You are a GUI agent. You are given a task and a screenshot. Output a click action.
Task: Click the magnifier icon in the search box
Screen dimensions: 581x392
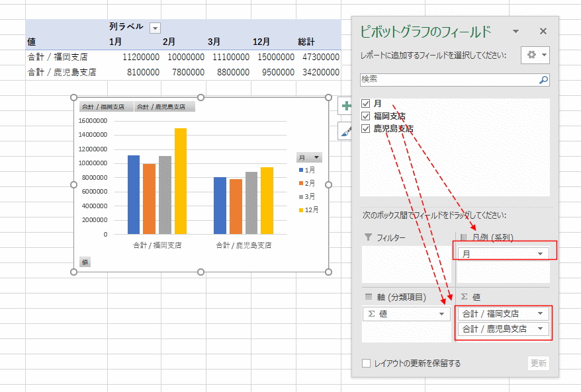tap(543, 79)
